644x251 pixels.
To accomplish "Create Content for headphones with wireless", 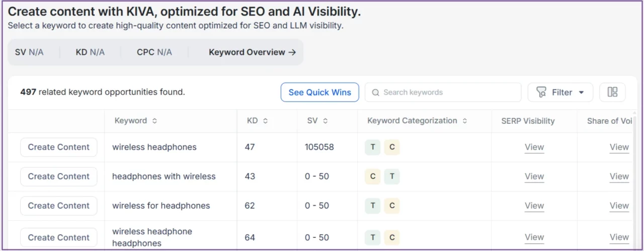I will tap(59, 177).
